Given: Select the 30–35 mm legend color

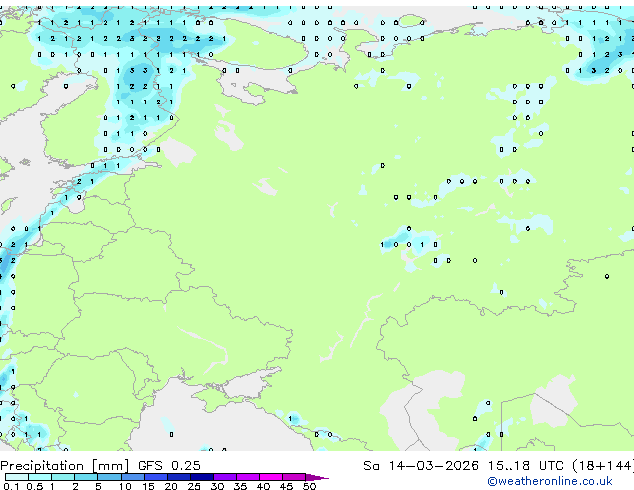Looking at the screenshot, I should 224,477.
